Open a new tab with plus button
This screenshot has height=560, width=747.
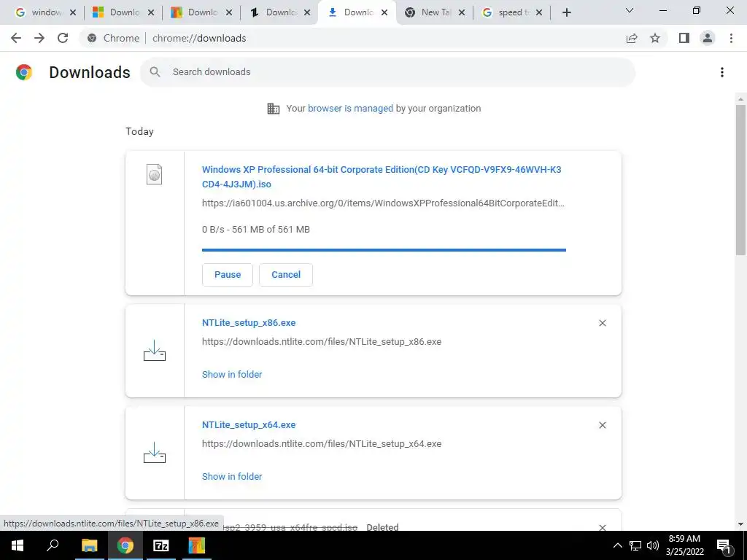tap(566, 12)
